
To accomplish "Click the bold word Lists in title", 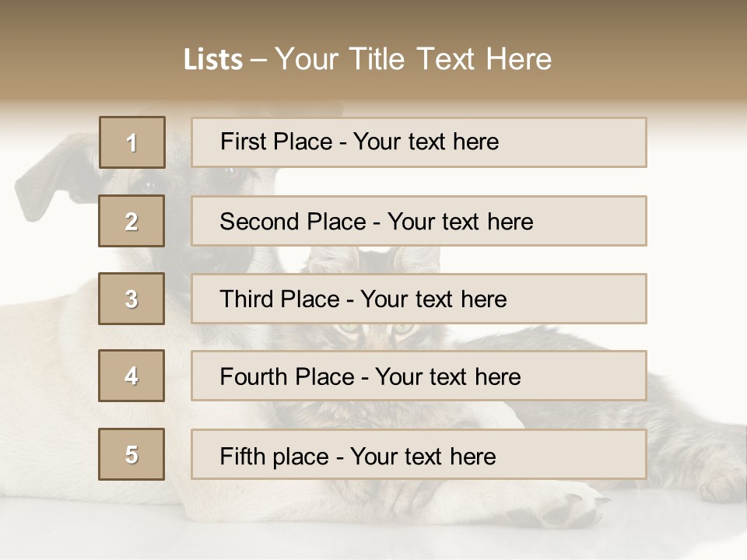I will (212, 60).
